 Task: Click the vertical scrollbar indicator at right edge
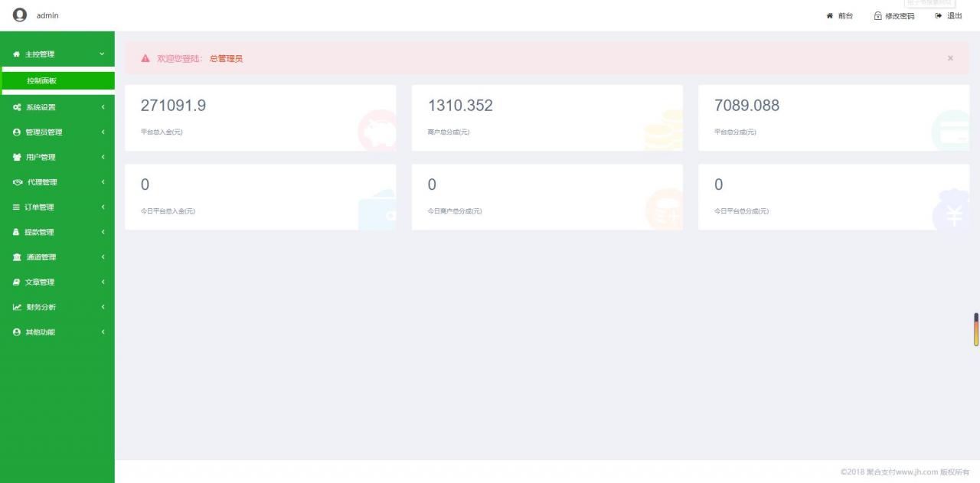point(976,329)
